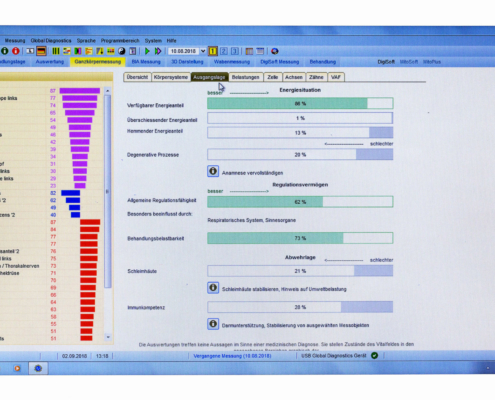Open the measurement date dropdown
Screen dimensions: 495x400
tap(203, 51)
